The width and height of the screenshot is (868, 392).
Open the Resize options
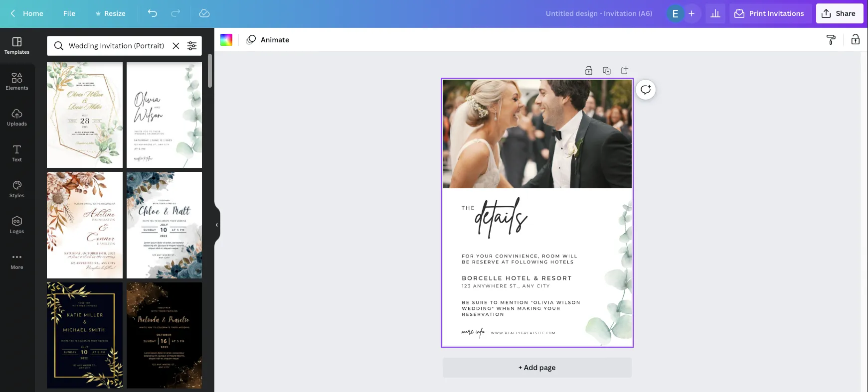tap(110, 13)
